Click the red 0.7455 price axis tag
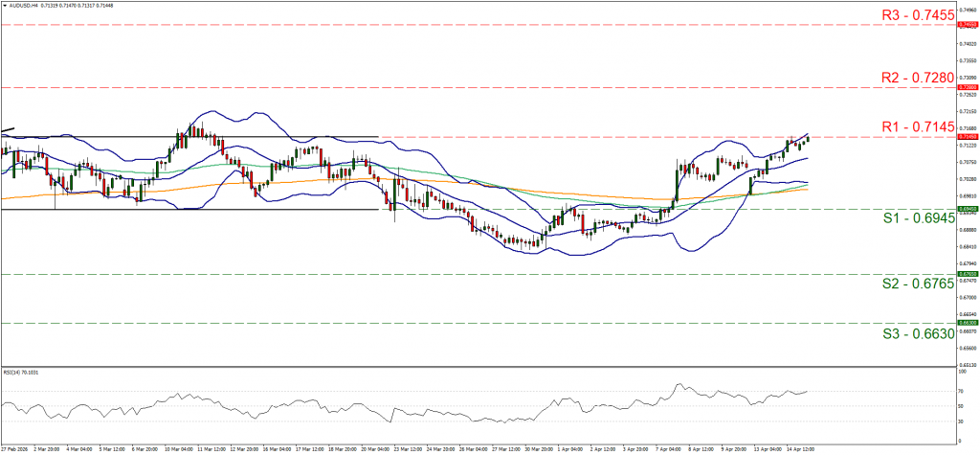Viewport: 980px width, 455px height. pyautogui.click(x=969, y=24)
